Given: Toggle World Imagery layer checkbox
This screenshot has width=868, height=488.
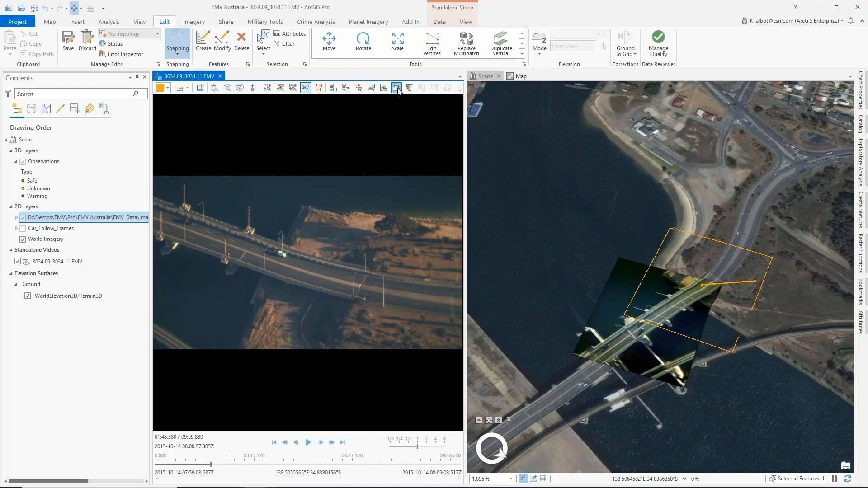Looking at the screenshot, I should point(23,239).
